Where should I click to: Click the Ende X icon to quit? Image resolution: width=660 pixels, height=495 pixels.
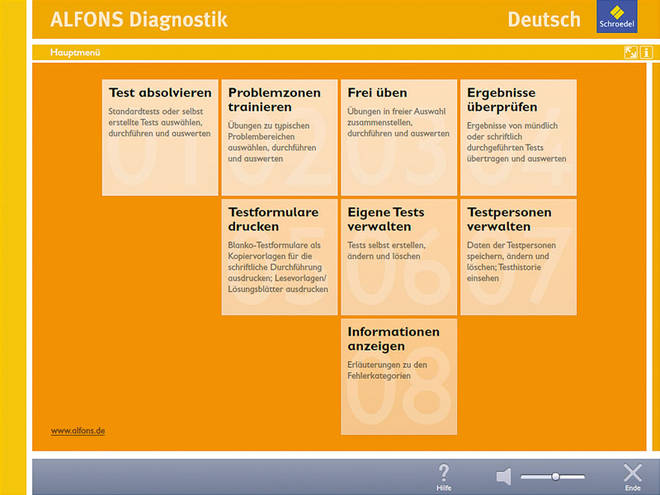tap(633, 477)
